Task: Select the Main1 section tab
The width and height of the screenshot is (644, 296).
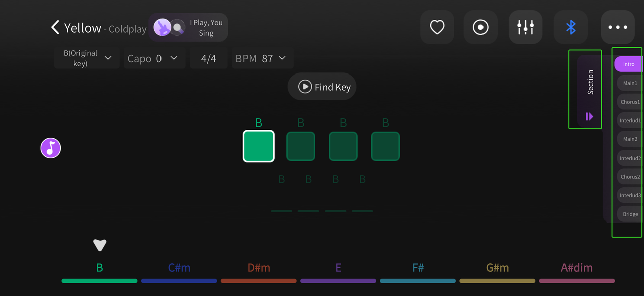Action: 630,83
